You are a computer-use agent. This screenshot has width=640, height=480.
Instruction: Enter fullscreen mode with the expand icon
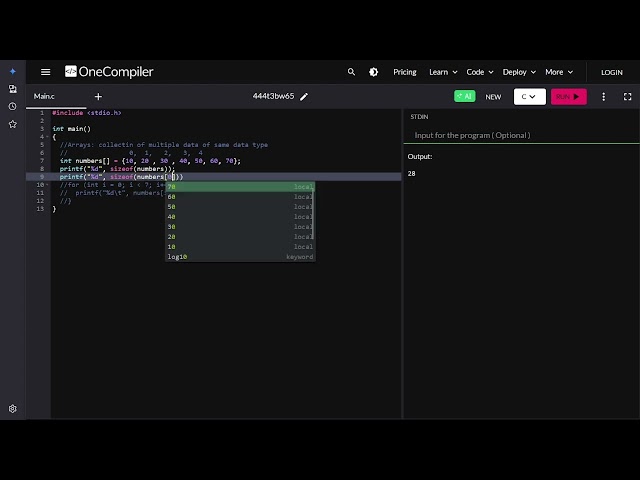point(627,97)
